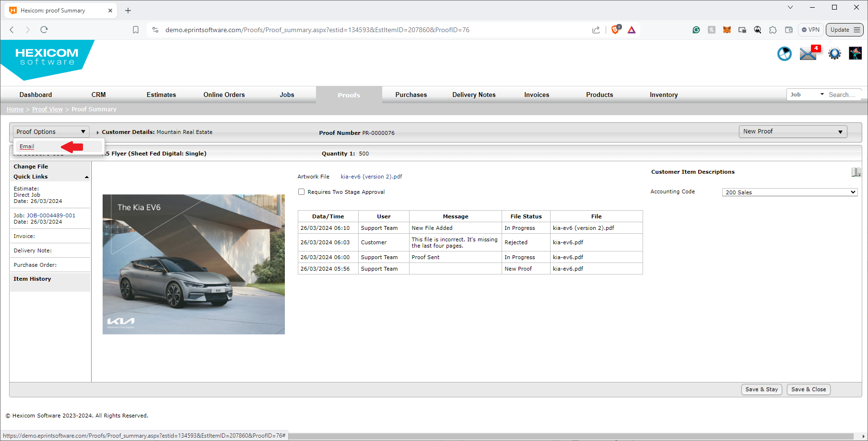This screenshot has width=868, height=441.
Task: Switch to the Jobs tab
Action: coord(287,95)
